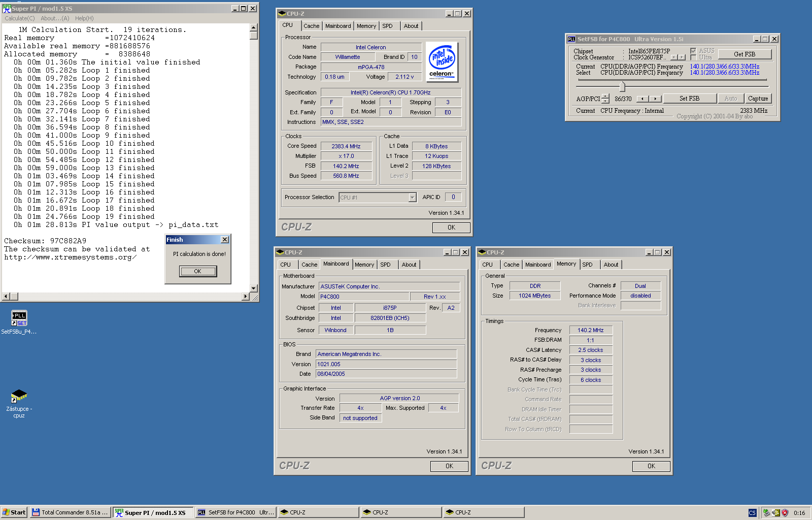The image size is (812, 520).
Task: Toggle the Ultra checkbox in SetFSB
Action: [x=693, y=57]
